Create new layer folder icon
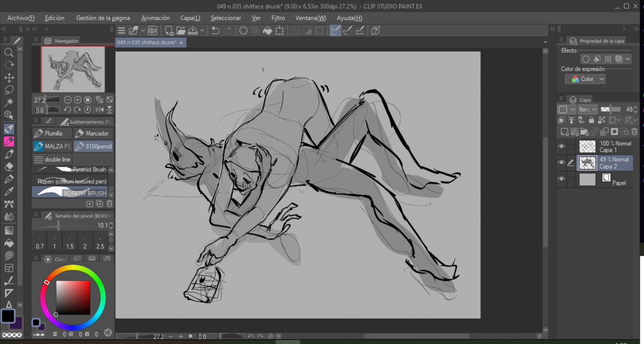The image size is (644, 344). [584, 131]
